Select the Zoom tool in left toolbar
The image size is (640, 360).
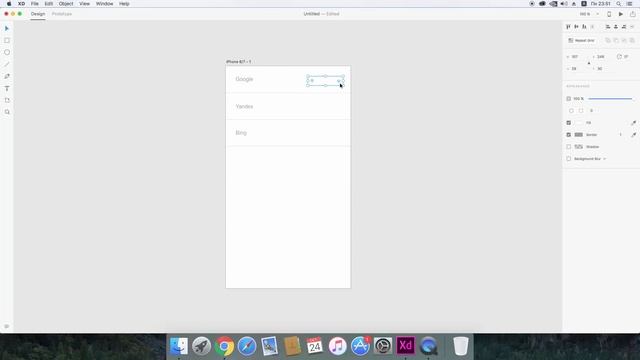7,112
